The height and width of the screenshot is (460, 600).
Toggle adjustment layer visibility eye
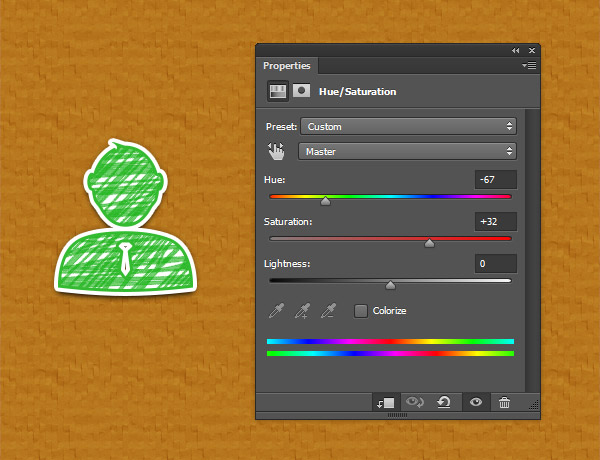point(475,402)
